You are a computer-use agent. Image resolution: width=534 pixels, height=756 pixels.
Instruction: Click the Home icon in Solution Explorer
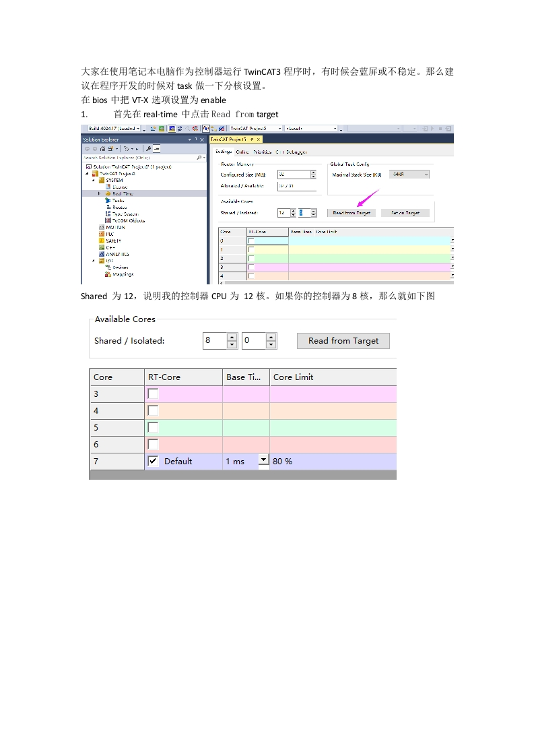[102, 148]
